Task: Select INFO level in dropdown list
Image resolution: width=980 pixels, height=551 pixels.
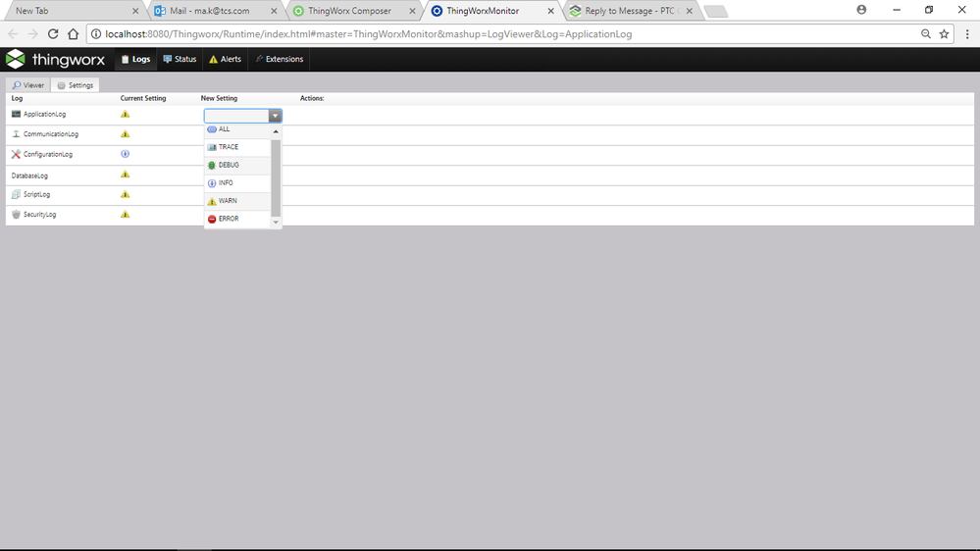Action: [237, 183]
